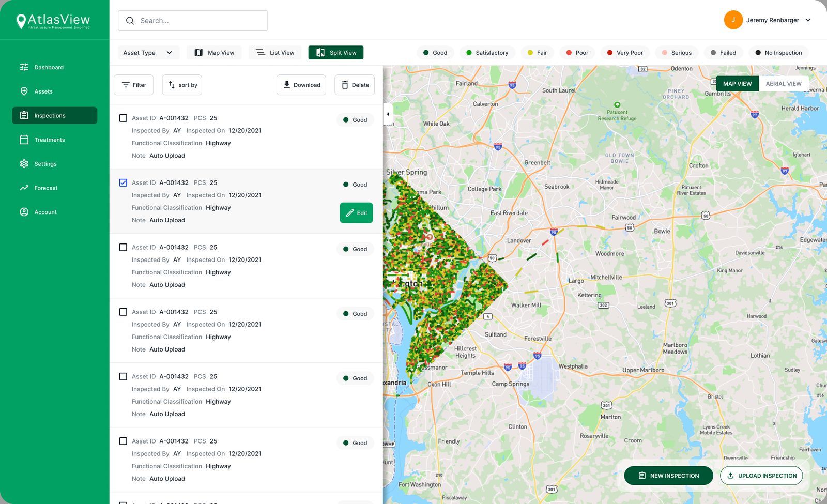Create a NEW INSPECTION

coord(668,476)
